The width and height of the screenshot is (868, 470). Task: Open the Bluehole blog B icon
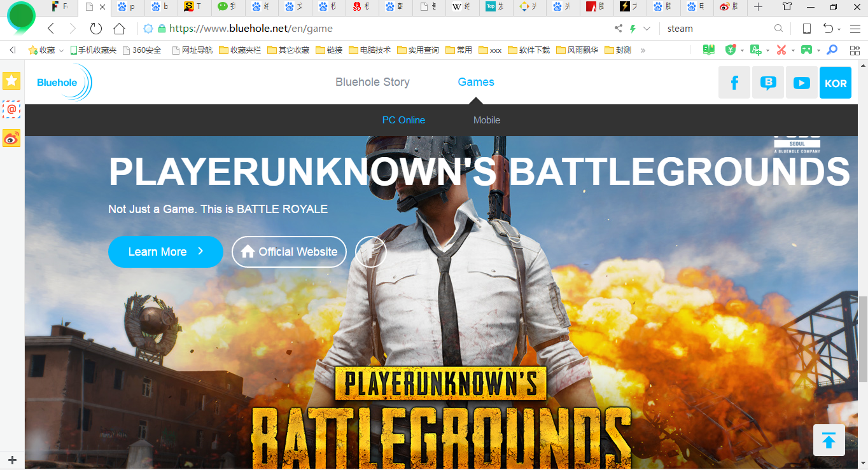tap(768, 83)
